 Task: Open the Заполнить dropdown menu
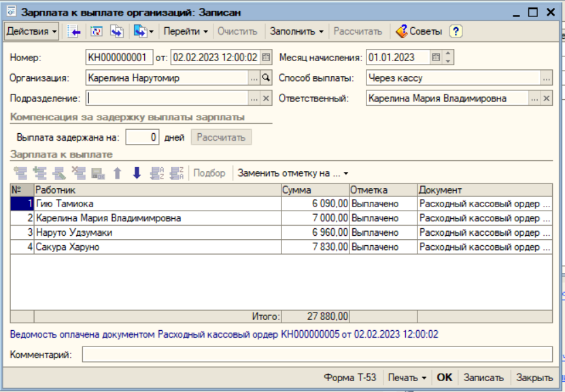[x=296, y=31]
